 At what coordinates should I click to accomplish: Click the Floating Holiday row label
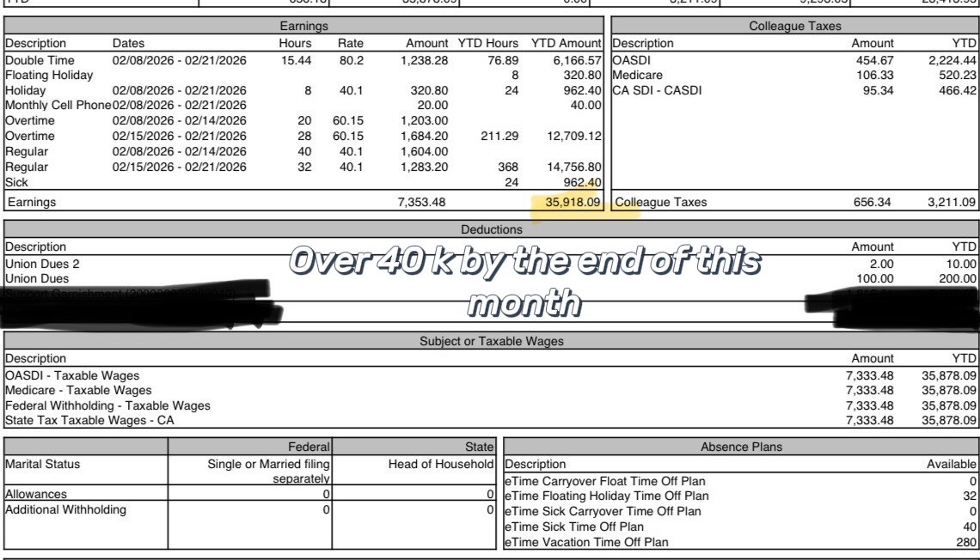(x=49, y=75)
